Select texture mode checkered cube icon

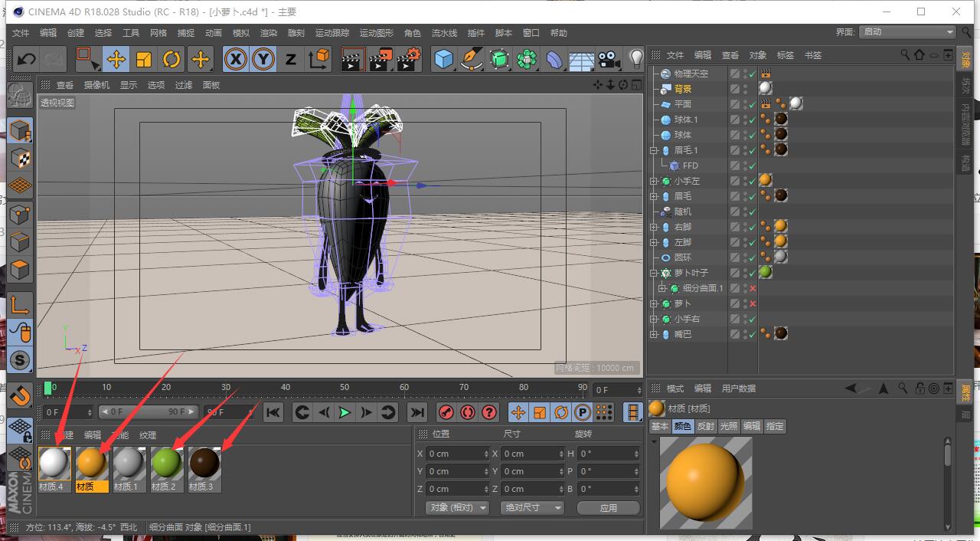[20, 159]
